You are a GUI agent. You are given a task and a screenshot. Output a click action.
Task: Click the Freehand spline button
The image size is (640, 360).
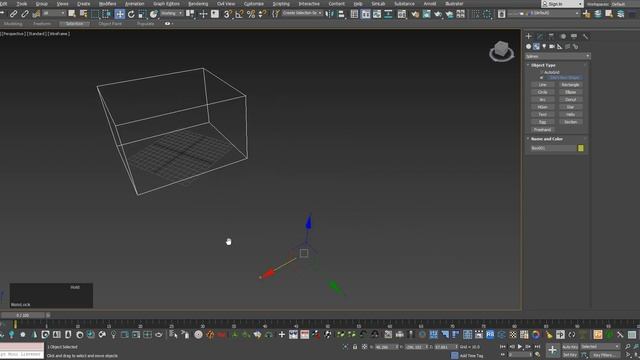pyautogui.click(x=542, y=129)
